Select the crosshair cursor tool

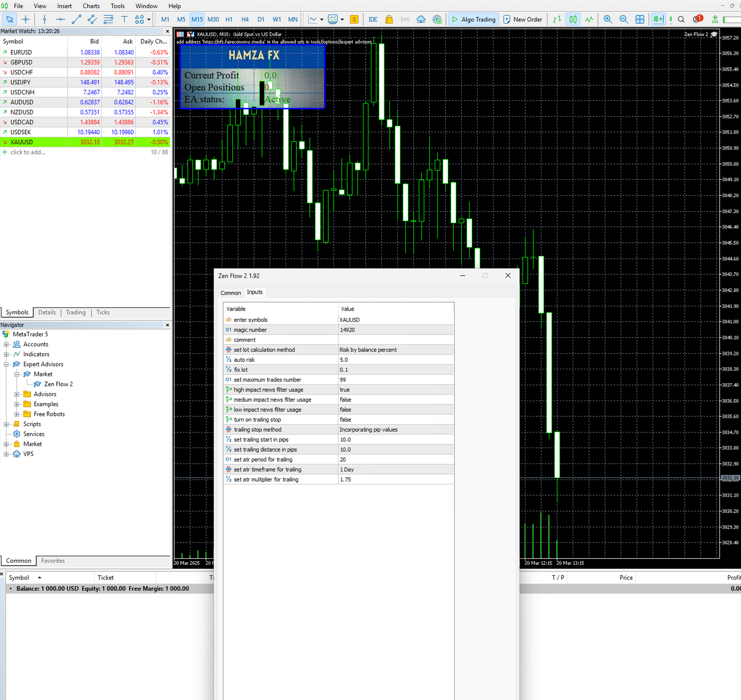[26, 19]
